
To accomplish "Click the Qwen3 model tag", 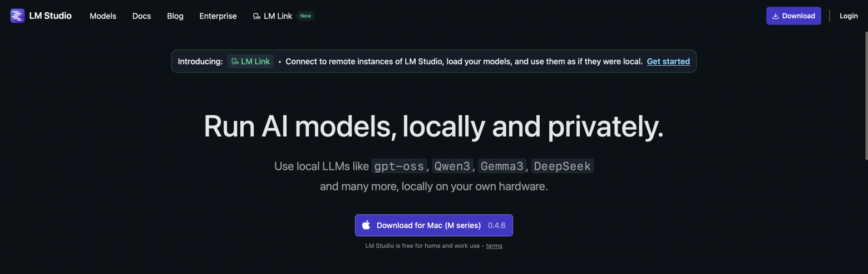I will click(453, 166).
